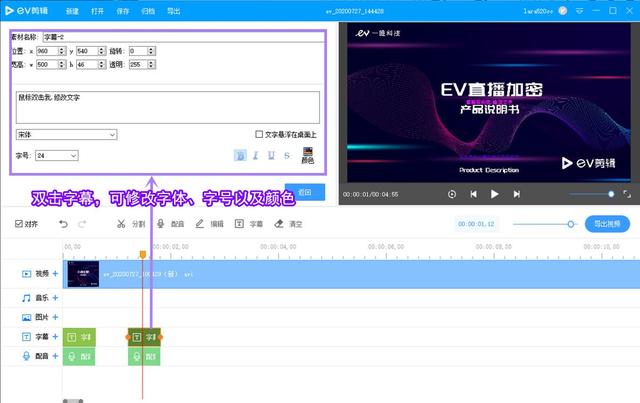This screenshot has width=640, height=403.
Task: Add a clip to the 视频 track
Action: coord(55,274)
